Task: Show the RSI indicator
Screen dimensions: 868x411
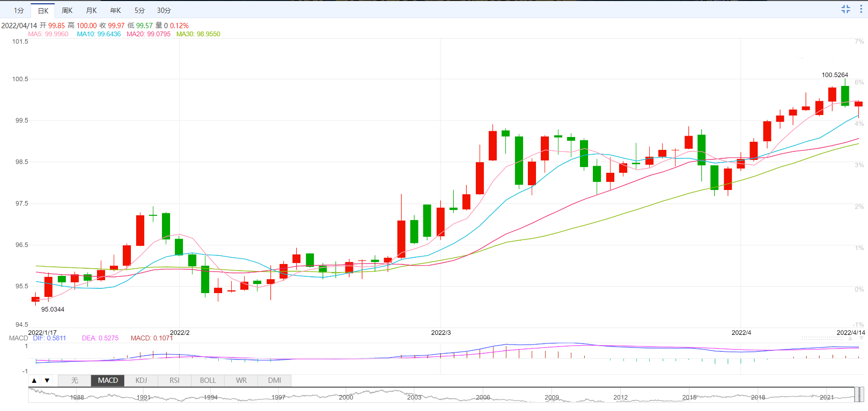Action: point(174,380)
